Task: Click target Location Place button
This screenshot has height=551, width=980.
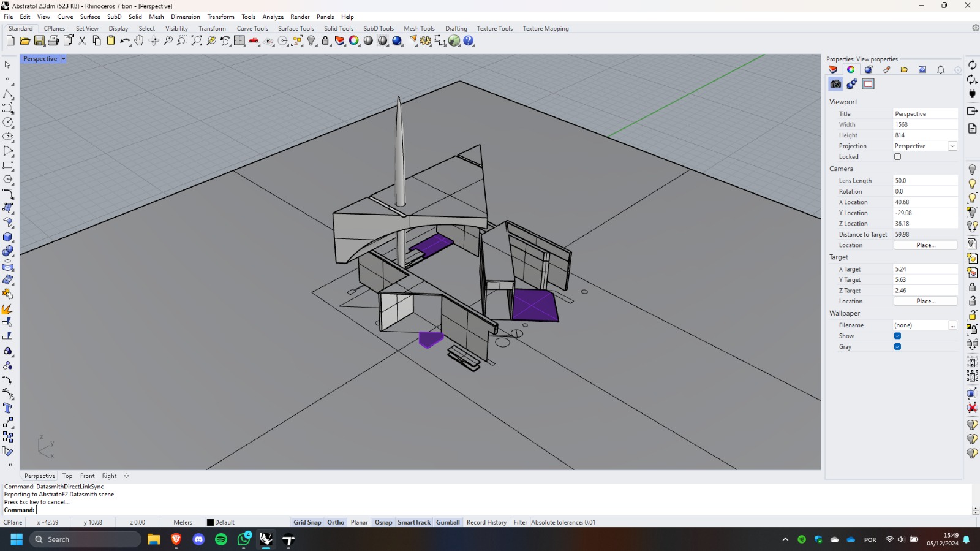Action: 925,302
